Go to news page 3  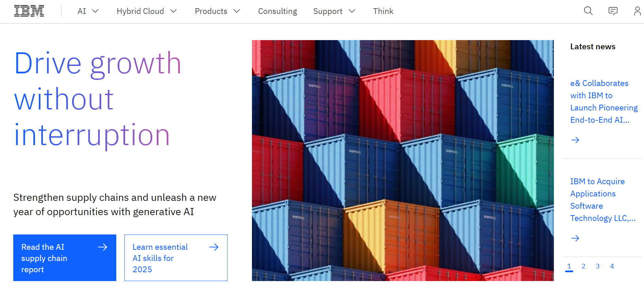tap(598, 266)
